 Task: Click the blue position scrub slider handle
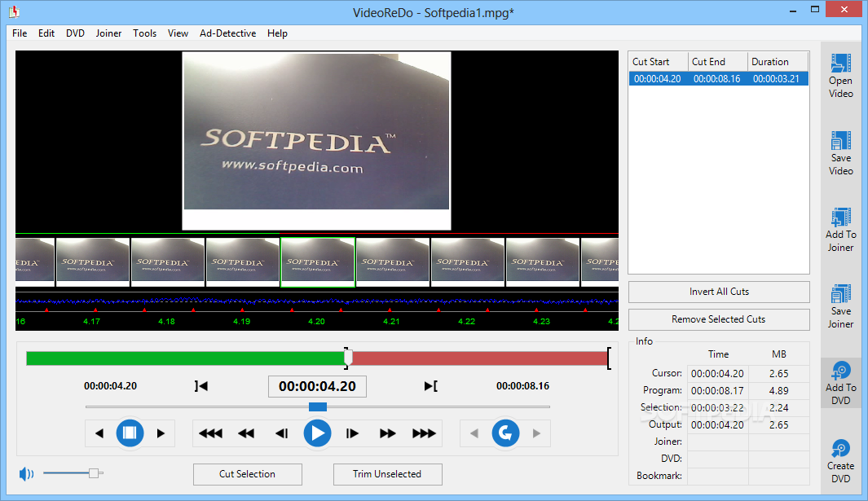[318, 407]
